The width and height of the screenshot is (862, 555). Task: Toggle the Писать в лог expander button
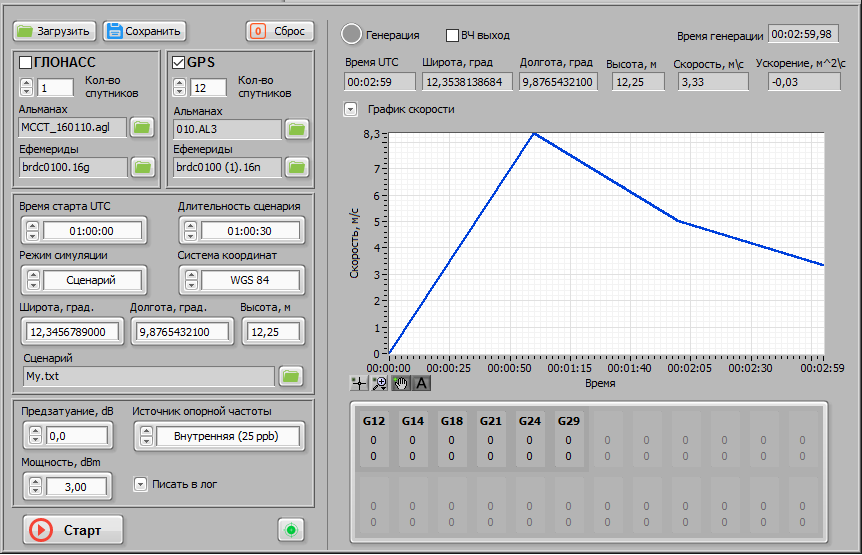pos(140,484)
